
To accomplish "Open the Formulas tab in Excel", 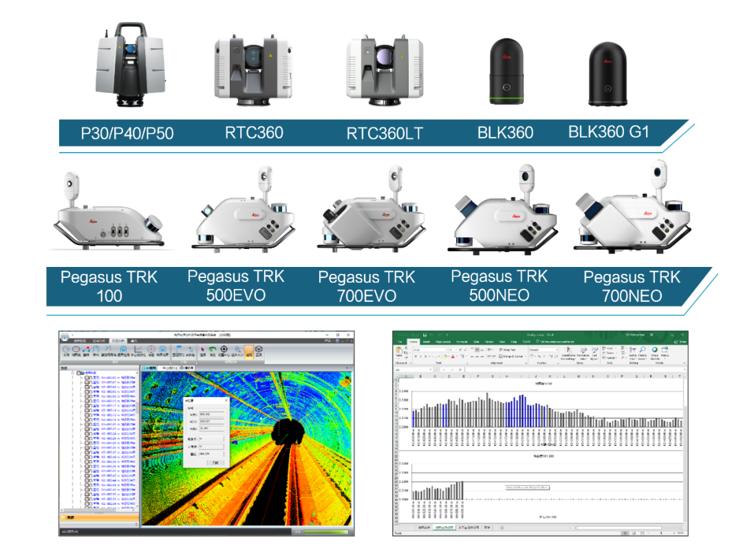I will pos(462,342).
